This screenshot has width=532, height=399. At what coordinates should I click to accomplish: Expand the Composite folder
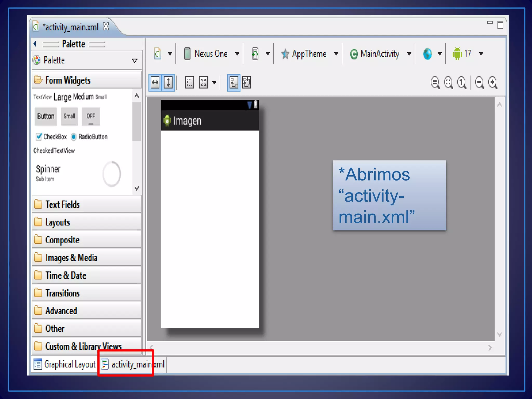86,240
